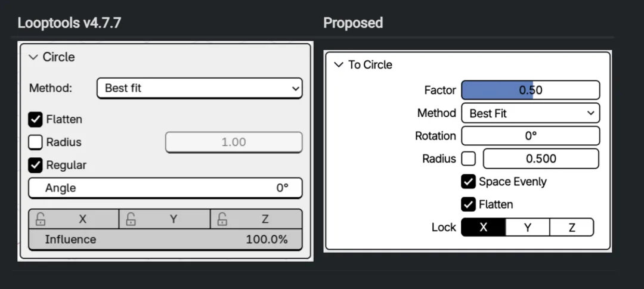The width and height of the screenshot is (644, 289).
Task: Toggle the Space Evenly checkbox
Action: (469, 182)
